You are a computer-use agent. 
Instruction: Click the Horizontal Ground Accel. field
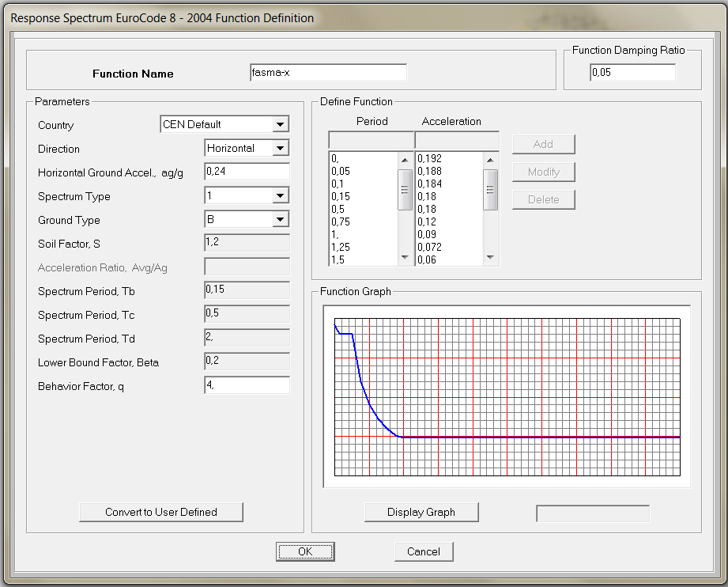point(247,172)
